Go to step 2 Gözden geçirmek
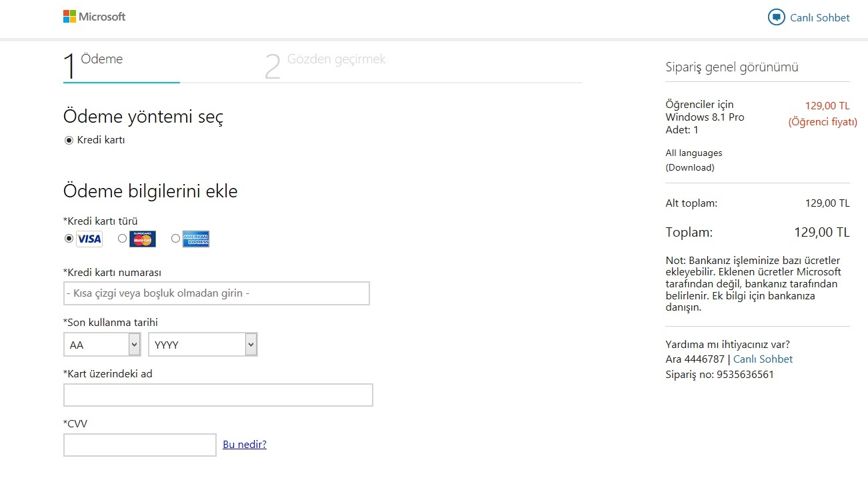 coord(326,65)
